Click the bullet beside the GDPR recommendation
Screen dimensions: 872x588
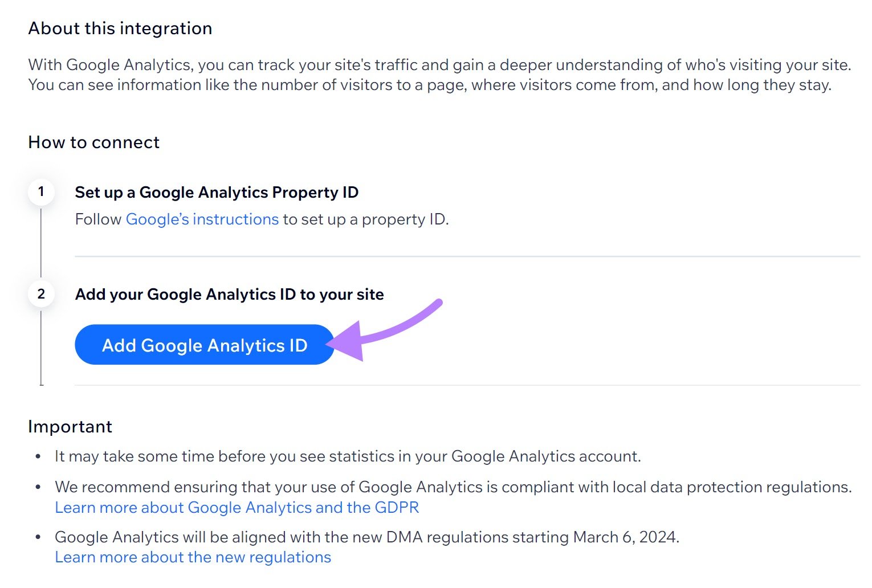pos(38,487)
